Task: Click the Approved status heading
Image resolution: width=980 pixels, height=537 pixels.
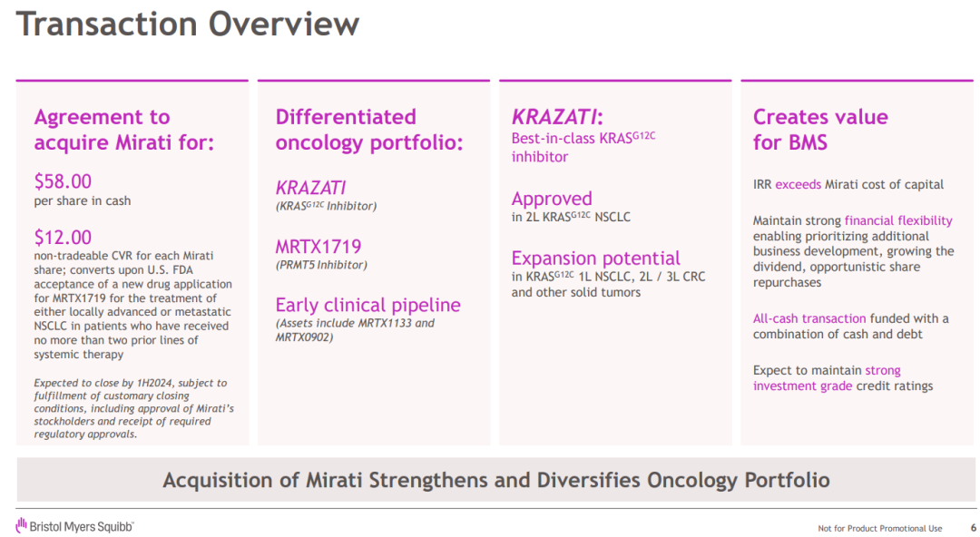Action: (x=552, y=199)
